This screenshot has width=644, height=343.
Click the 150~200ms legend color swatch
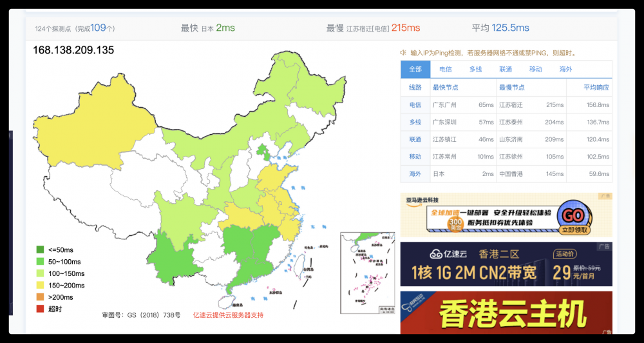click(40, 286)
